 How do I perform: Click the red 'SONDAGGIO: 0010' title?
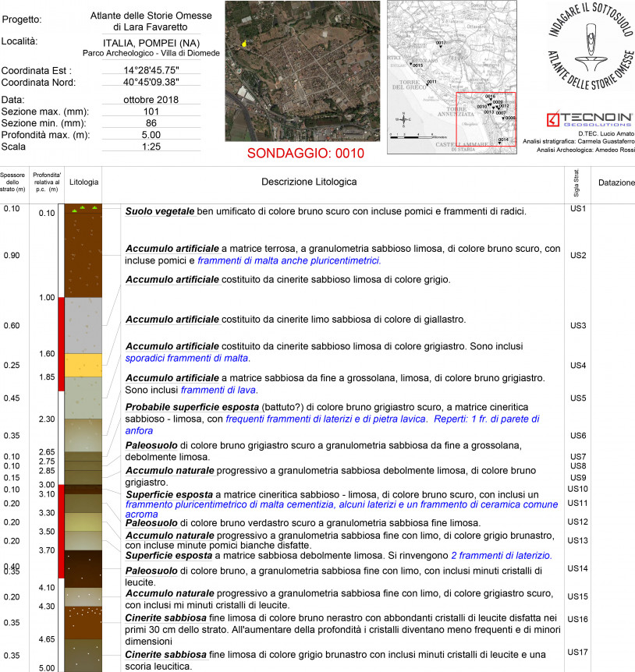[305, 154]
